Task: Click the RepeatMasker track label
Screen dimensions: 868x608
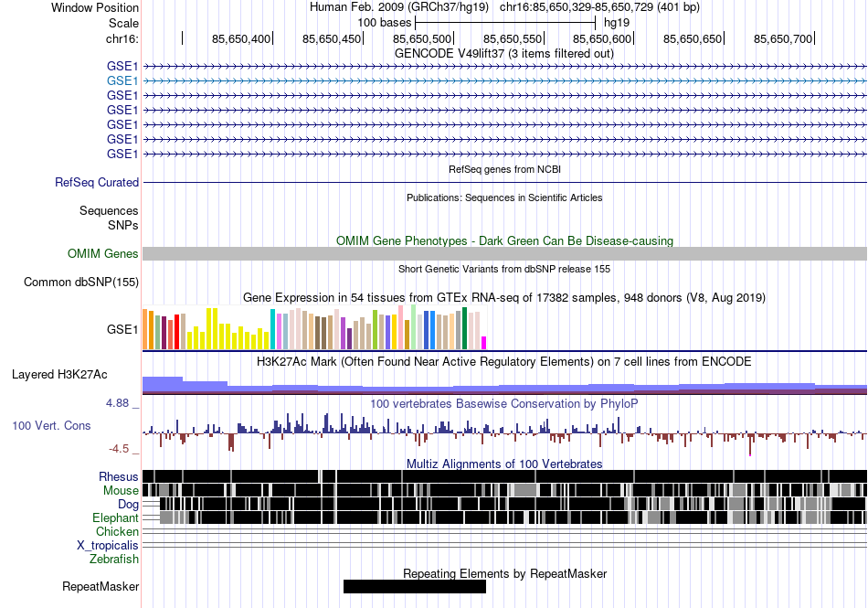Action: (101, 586)
